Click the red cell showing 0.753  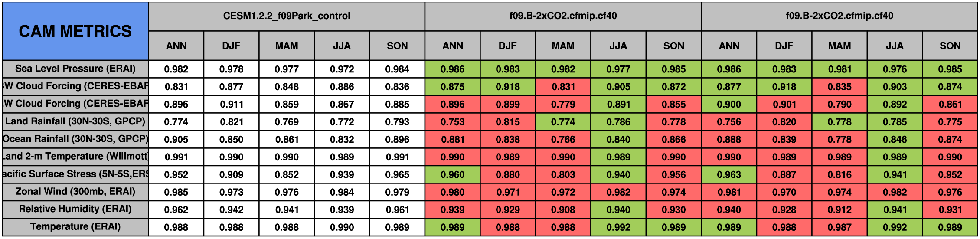point(452,122)
